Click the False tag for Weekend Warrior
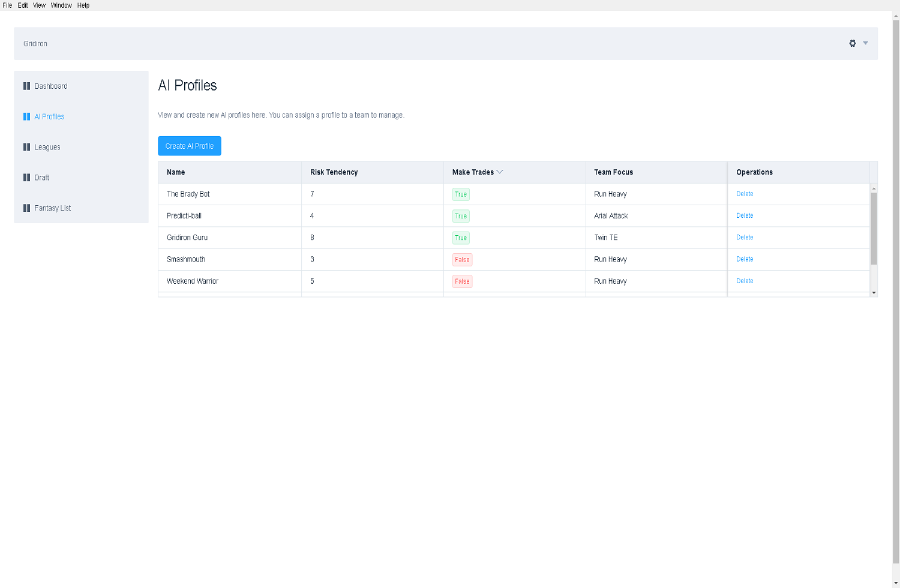The image size is (900, 588). coord(462,281)
